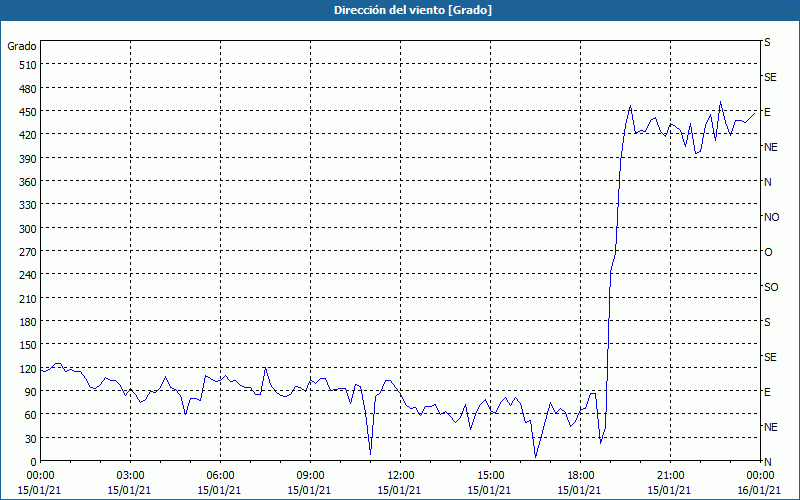Pick the 270 y-axis value

pos(29,252)
